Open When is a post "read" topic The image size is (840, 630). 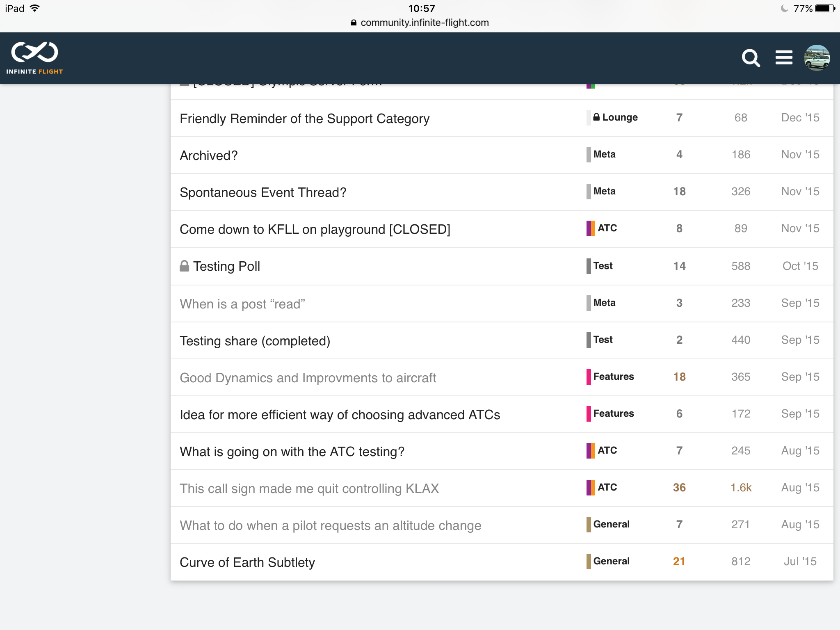(242, 304)
